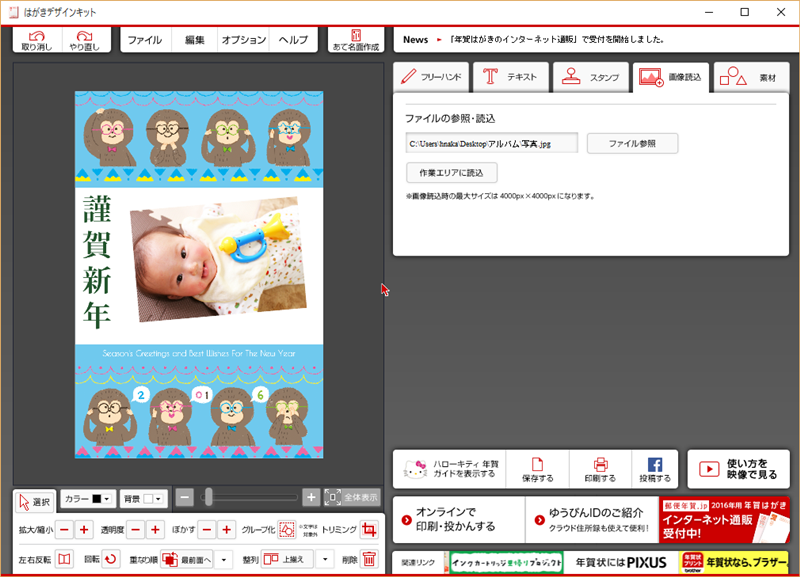Viewport: 800px width, 577px height.
Task: Toggle the 全体表示 fit-to-view button
Action: tap(353, 497)
